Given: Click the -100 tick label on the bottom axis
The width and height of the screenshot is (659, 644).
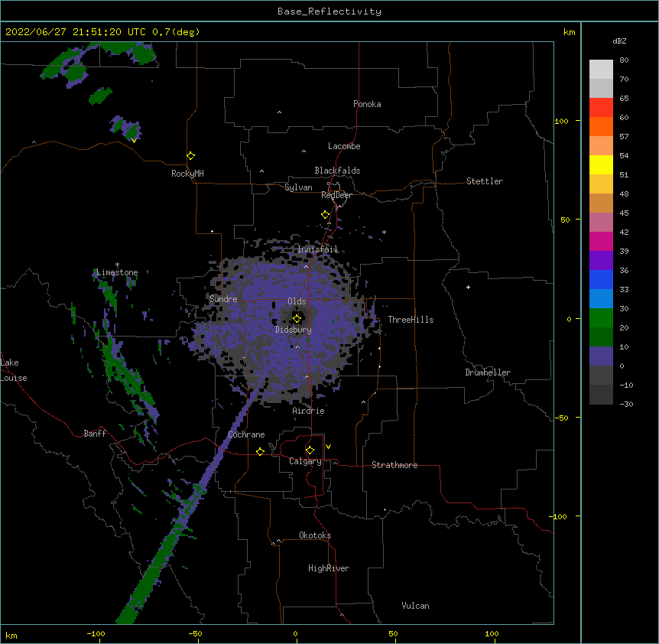Looking at the screenshot, I should click(x=96, y=634).
